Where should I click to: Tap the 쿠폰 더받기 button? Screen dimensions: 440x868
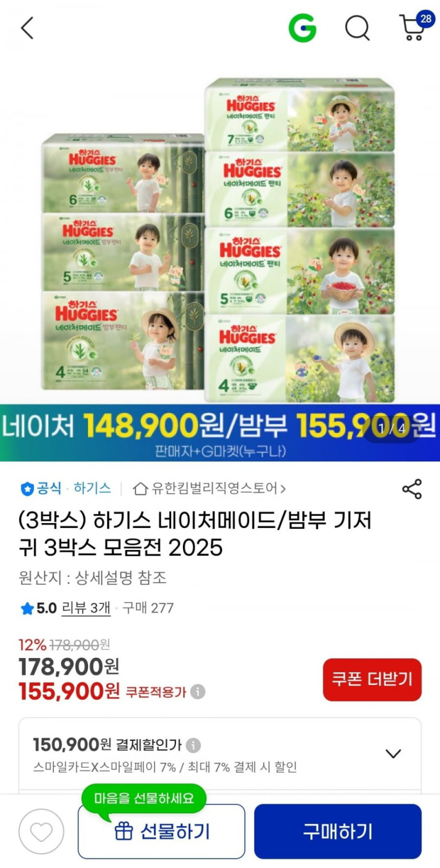tap(372, 679)
